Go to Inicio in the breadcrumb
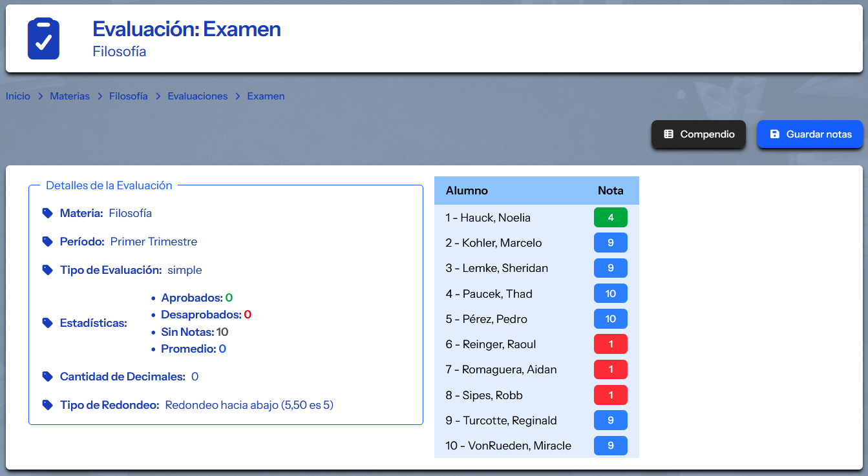This screenshot has height=476, width=868. pos(18,96)
